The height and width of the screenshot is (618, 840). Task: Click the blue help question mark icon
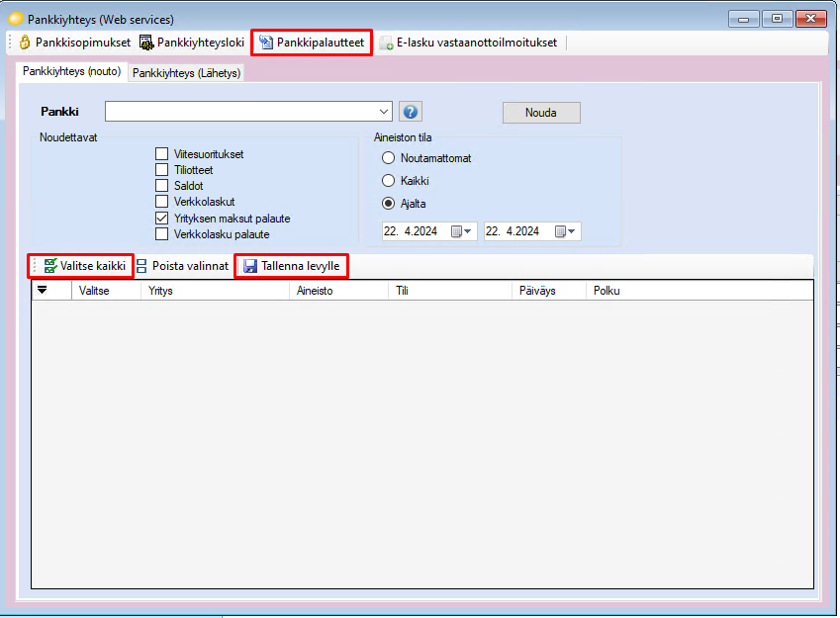click(x=412, y=112)
